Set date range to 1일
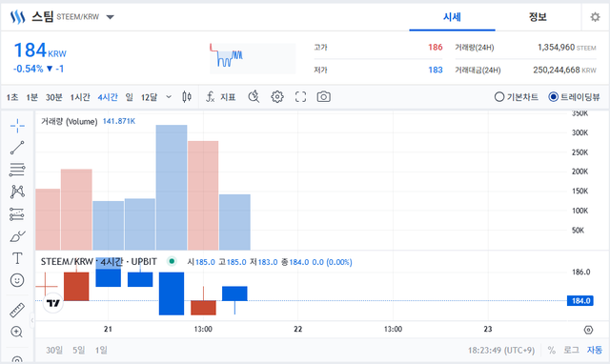 101,351
